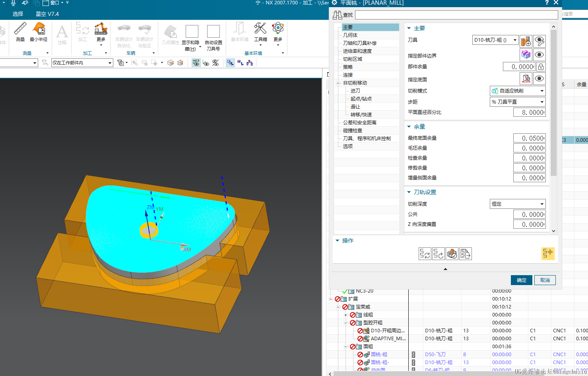Viewport: 588px width, 376px height.
Task: Click the binoculars 查找 icon
Action: [x=338, y=15]
